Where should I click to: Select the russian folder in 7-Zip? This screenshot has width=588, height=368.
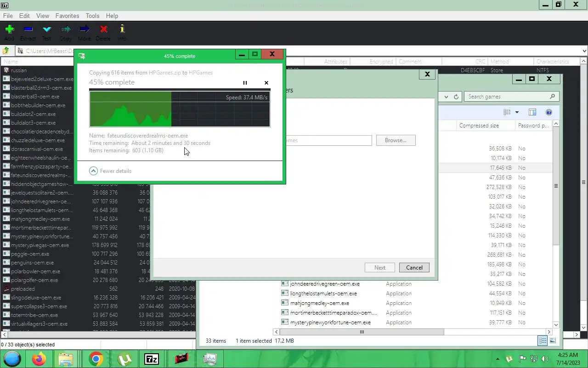[x=19, y=70]
